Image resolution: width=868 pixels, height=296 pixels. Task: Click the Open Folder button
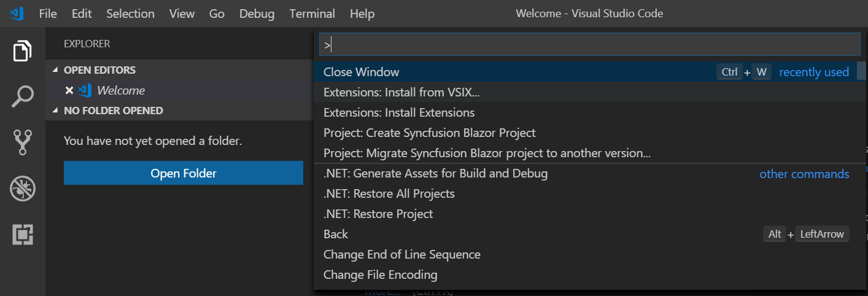(184, 173)
